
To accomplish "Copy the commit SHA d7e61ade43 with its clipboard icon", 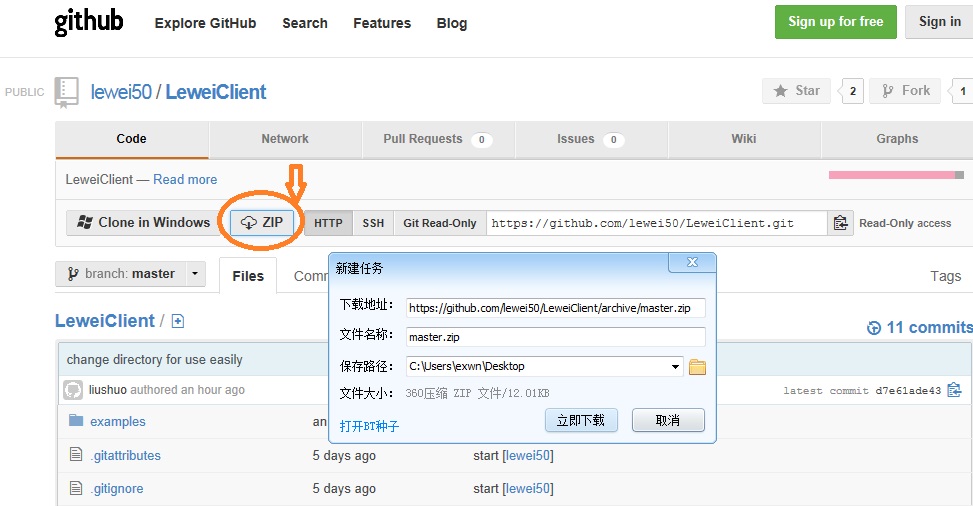I will (x=954, y=390).
